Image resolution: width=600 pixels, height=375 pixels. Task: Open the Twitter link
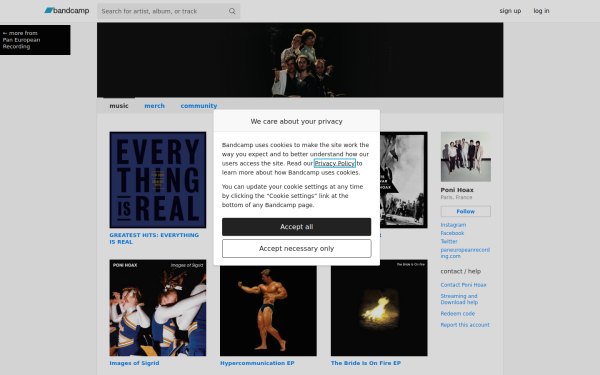click(x=449, y=241)
